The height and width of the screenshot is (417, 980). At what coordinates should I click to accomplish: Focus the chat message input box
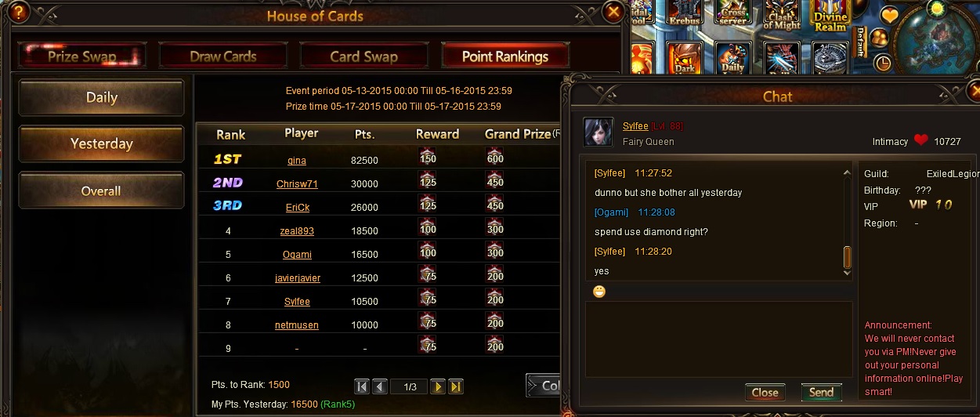[719, 339]
